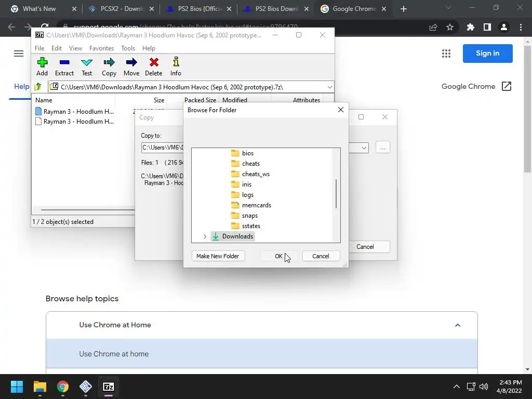Open the Chrome profile icon

point(504,27)
